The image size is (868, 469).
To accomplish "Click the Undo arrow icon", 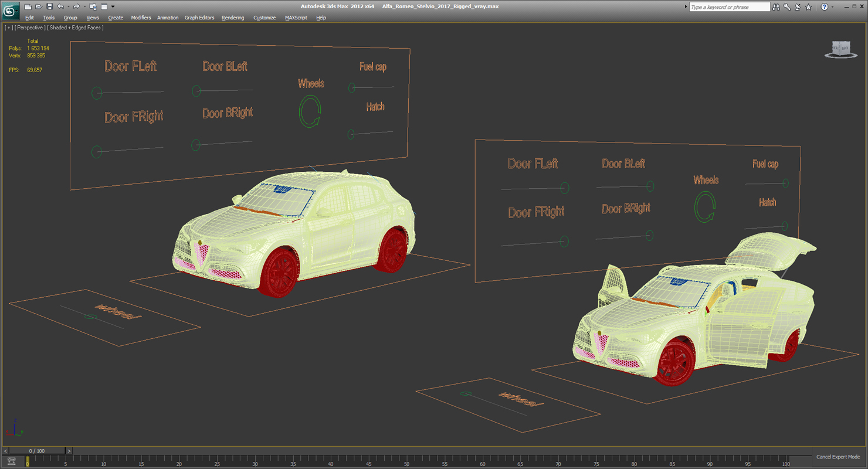I will point(60,6).
